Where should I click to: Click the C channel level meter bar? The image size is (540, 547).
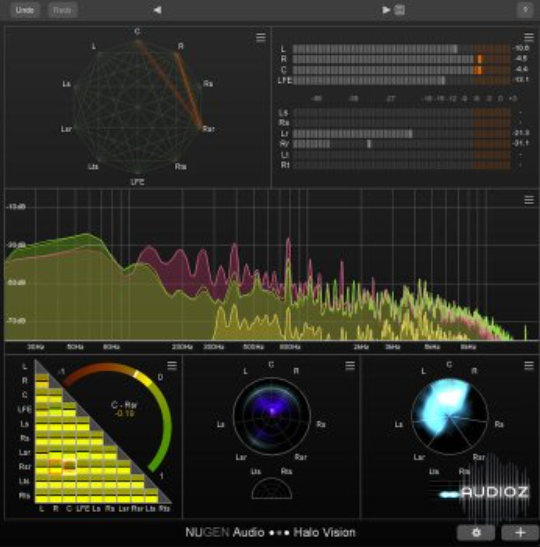(402, 70)
